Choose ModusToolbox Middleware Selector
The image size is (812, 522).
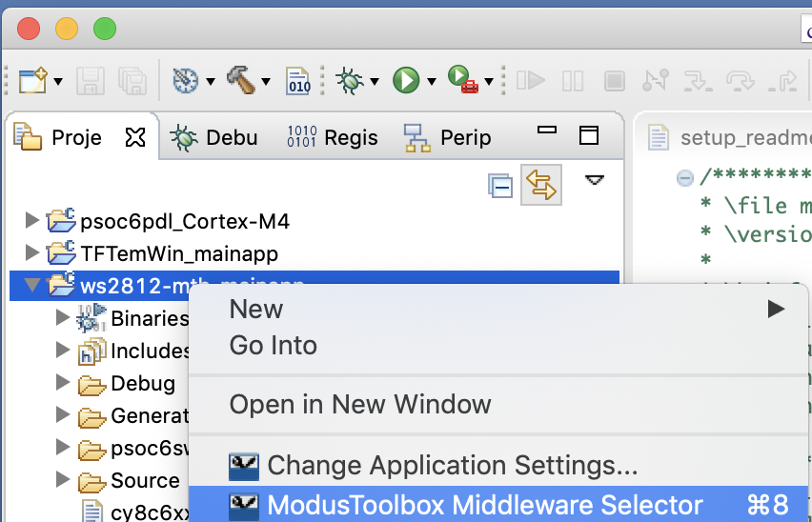(498, 505)
